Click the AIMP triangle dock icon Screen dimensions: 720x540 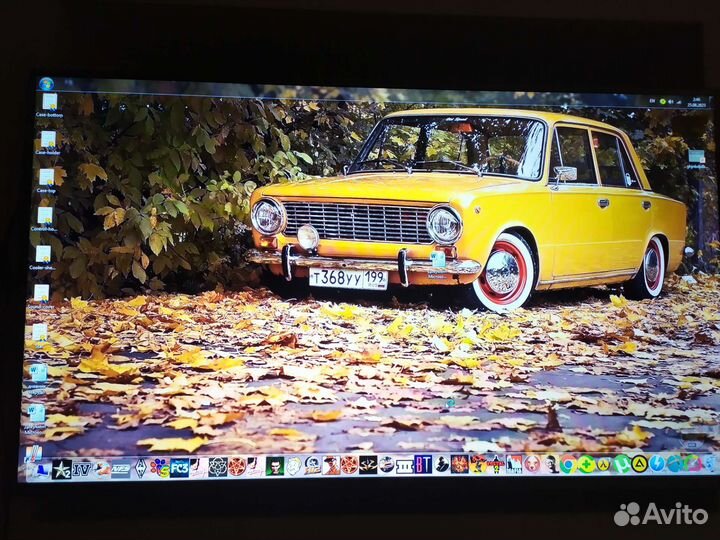(639, 463)
